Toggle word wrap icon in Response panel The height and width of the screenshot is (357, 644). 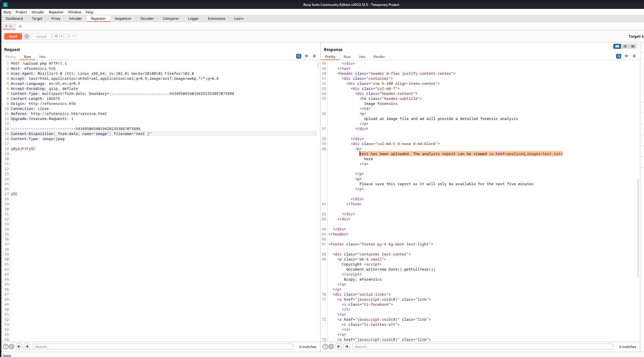tap(618, 56)
